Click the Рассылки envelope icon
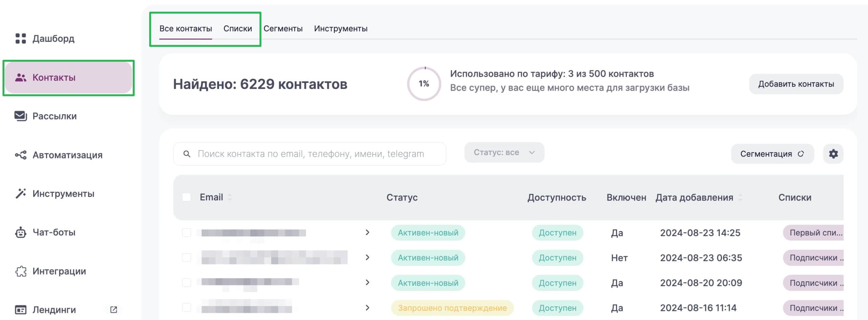The image size is (868, 320). (x=21, y=116)
